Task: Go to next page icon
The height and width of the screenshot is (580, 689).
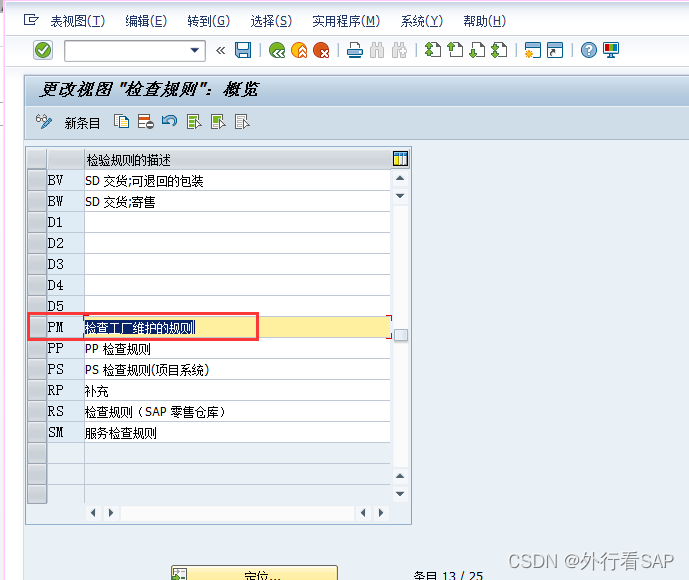Action: pos(477,50)
